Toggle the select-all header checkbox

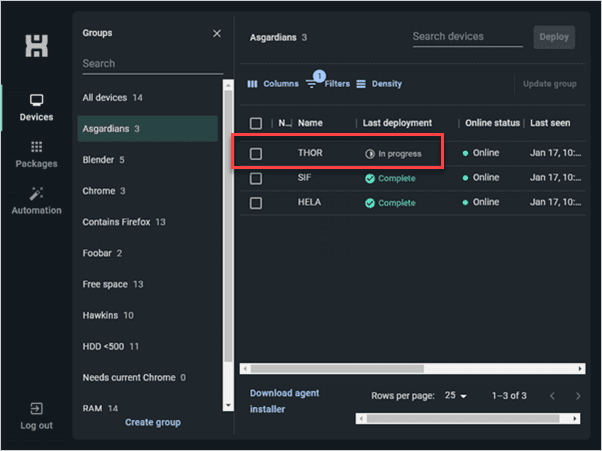(256, 123)
